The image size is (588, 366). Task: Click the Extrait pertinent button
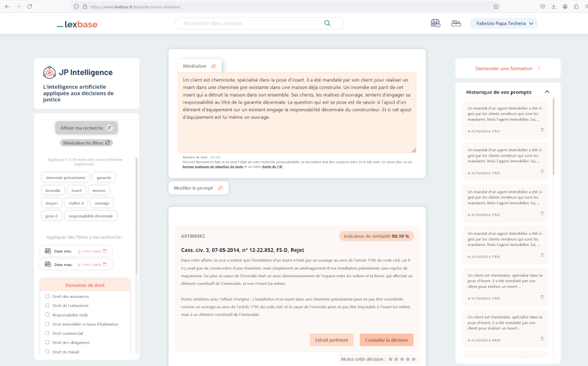(332, 340)
